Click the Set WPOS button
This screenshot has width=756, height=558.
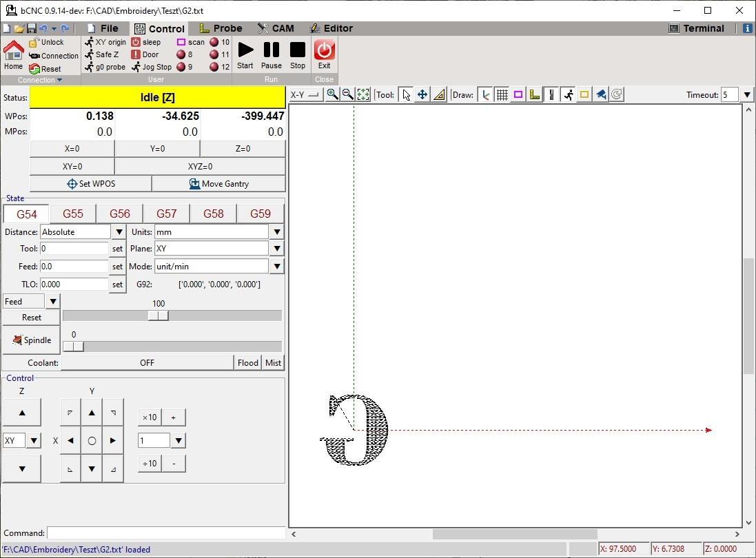click(91, 184)
